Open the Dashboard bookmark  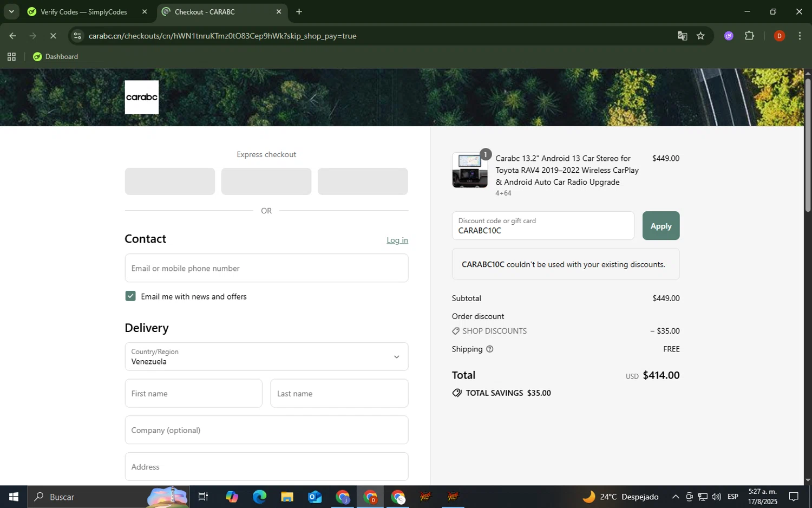pyautogui.click(x=55, y=57)
